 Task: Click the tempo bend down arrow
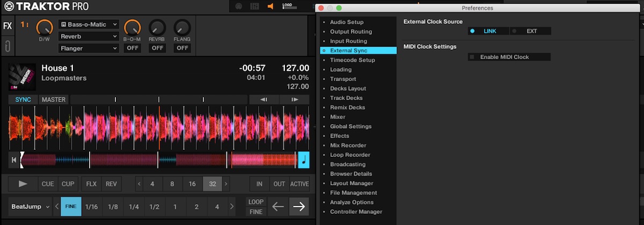click(264, 99)
